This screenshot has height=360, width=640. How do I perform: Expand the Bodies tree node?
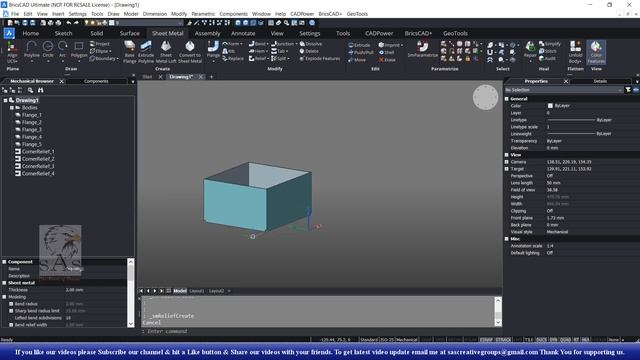coord(12,108)
